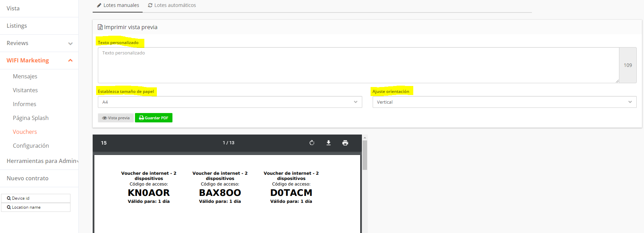Click the pencil icon beside Lotes manuales

(x=99, y=5)
